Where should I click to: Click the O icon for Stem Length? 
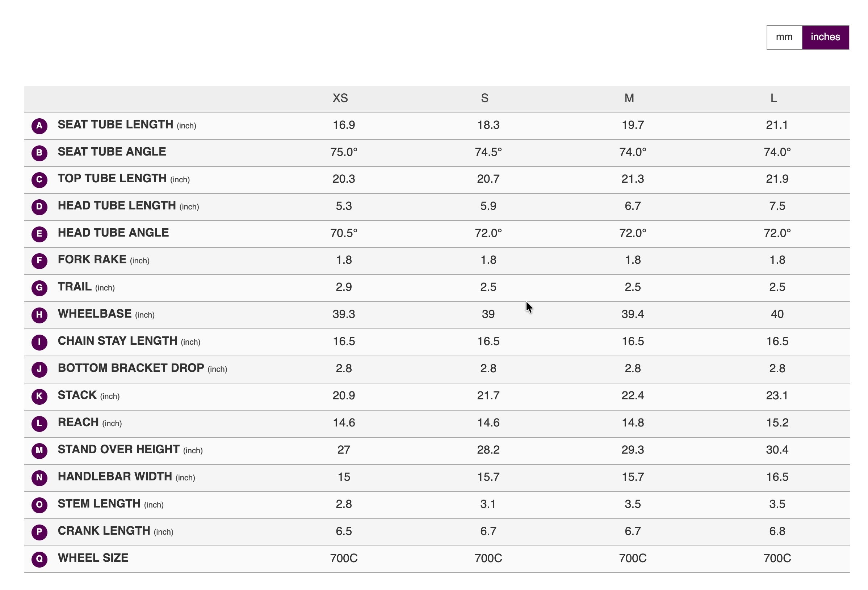click(x=39, y=505)
